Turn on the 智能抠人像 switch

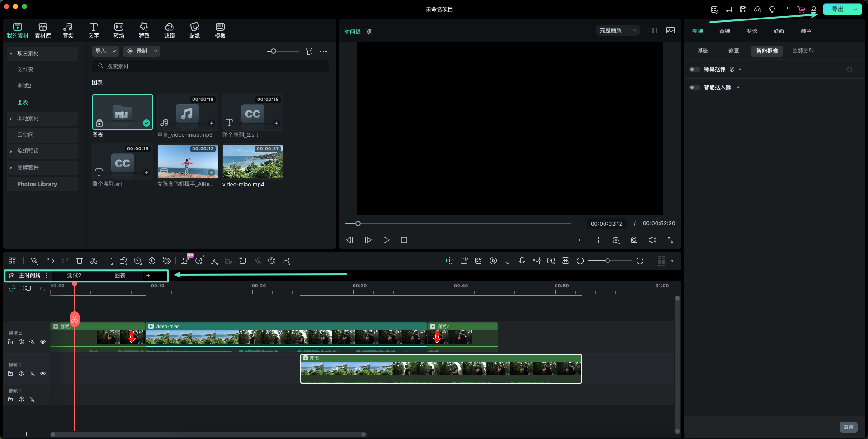(694, 87)
